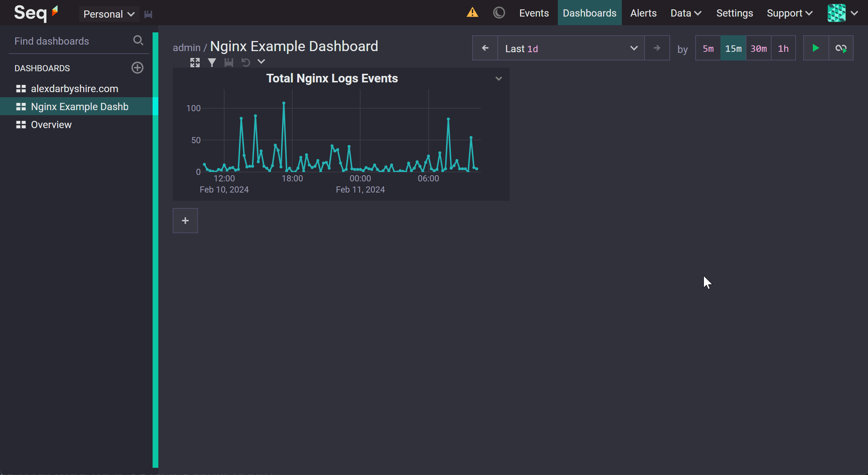Start auto-refresh with the green play button
868x475 pixels.
click(x=816, y=48)
